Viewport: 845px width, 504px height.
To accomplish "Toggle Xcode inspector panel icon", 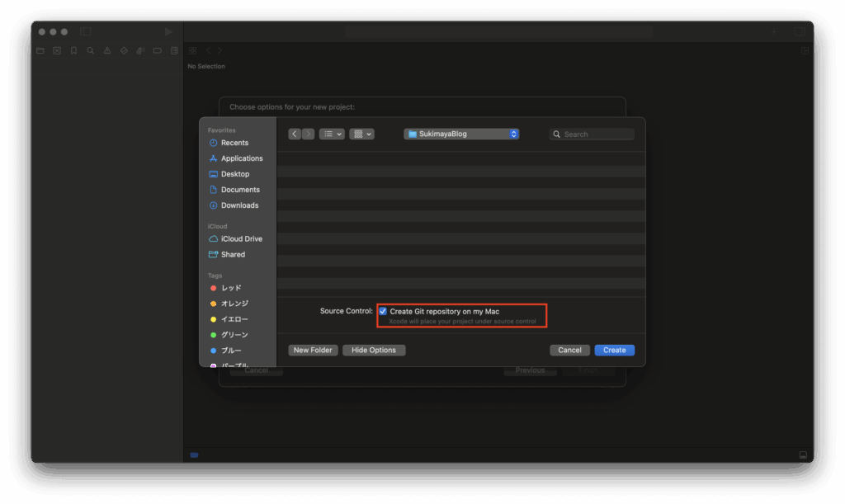I will (x=800, y=32).
